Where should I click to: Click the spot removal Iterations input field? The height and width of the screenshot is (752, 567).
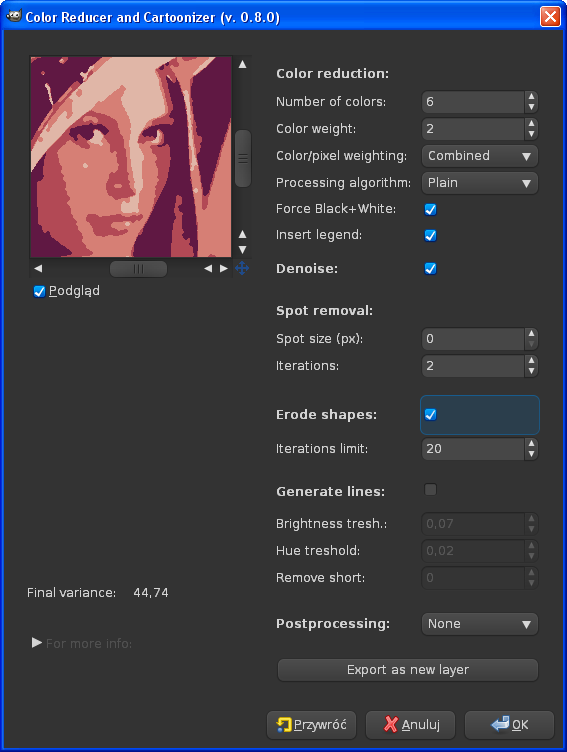pos(473,365)
